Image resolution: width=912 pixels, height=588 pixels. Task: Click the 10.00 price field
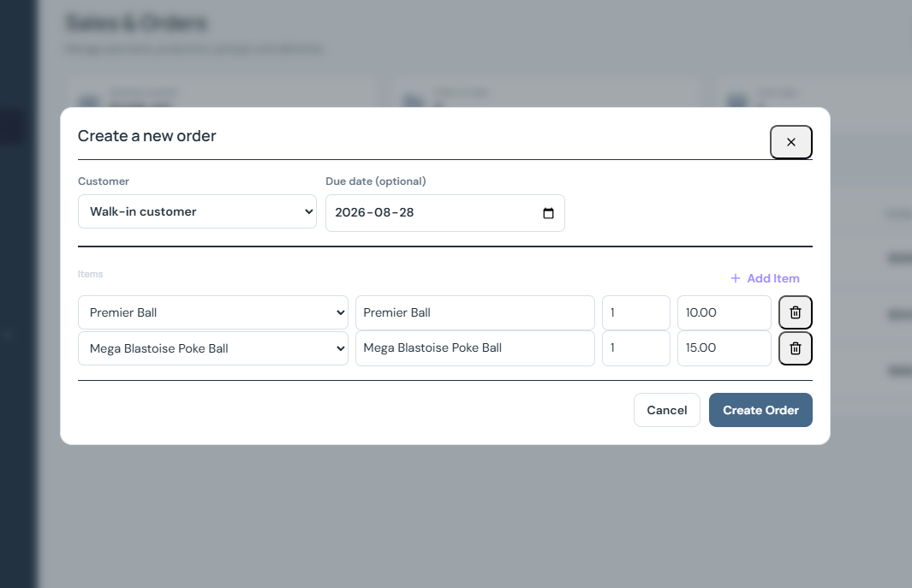click(724, 313)
